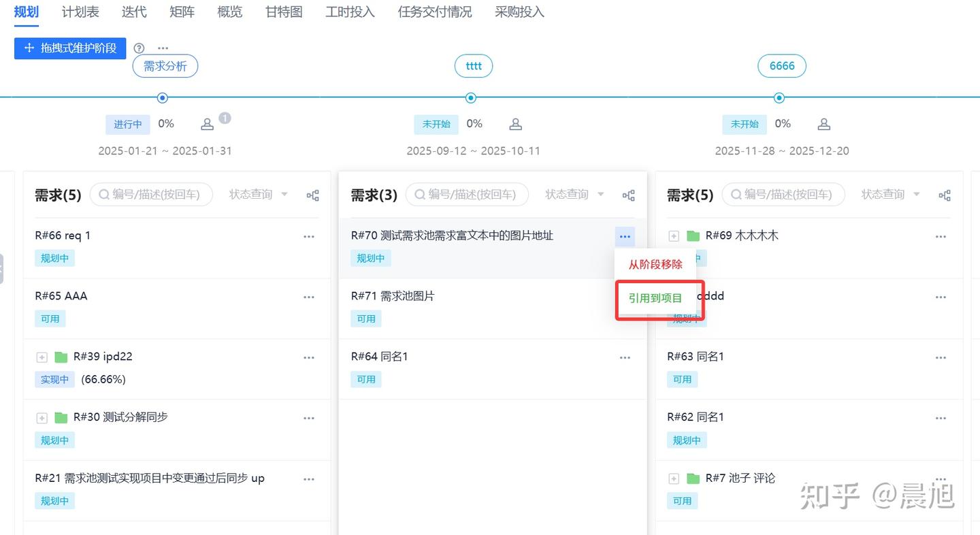This screenshot has width=980, height=535.
Task: Click the assignee person icon under tttt stage
Action: tap(516, 125)
